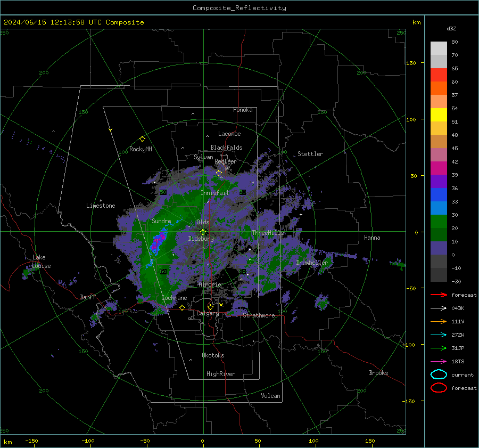Click the yellow diamond at radar center
The width and height of the screenshot is (479, 448).
(x=203, y=232)
